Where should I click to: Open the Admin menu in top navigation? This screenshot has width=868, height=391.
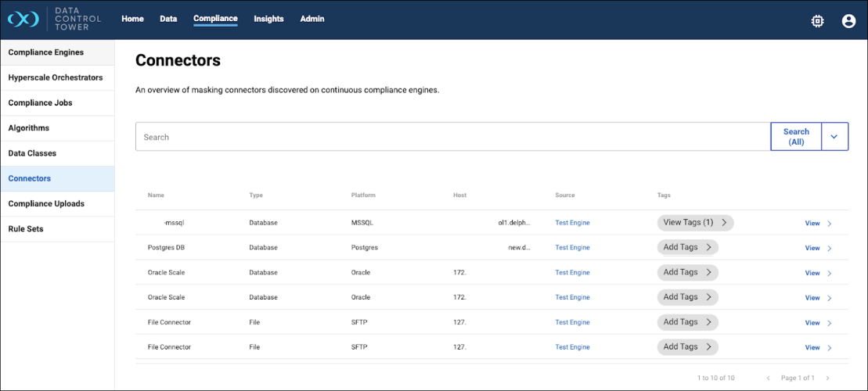coord(312,19)
